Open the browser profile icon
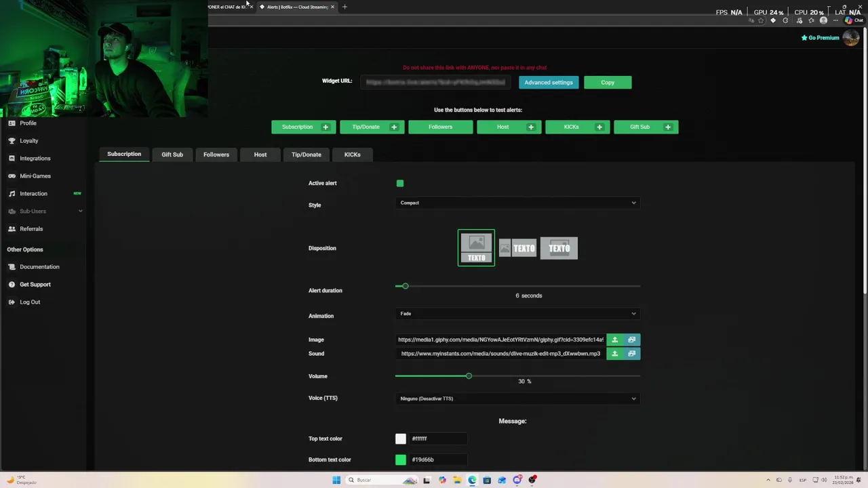The image size is (868, 488). point(823,20)
